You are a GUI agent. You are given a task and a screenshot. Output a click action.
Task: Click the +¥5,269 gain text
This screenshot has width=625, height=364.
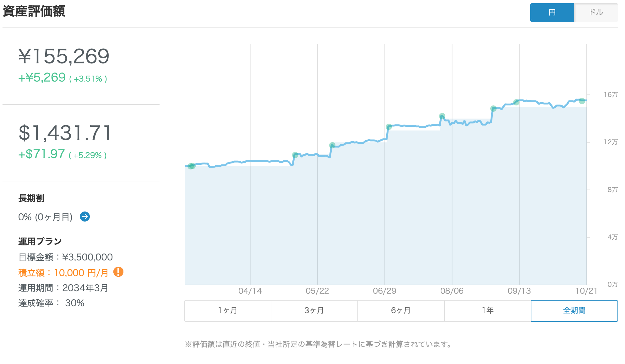[x=42, y=78]
